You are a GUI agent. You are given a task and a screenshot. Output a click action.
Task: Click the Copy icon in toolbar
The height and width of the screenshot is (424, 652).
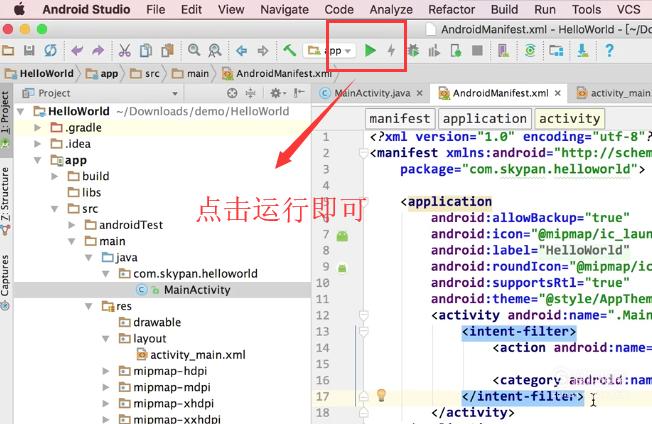pyautogui.click(x=146, y=51)
